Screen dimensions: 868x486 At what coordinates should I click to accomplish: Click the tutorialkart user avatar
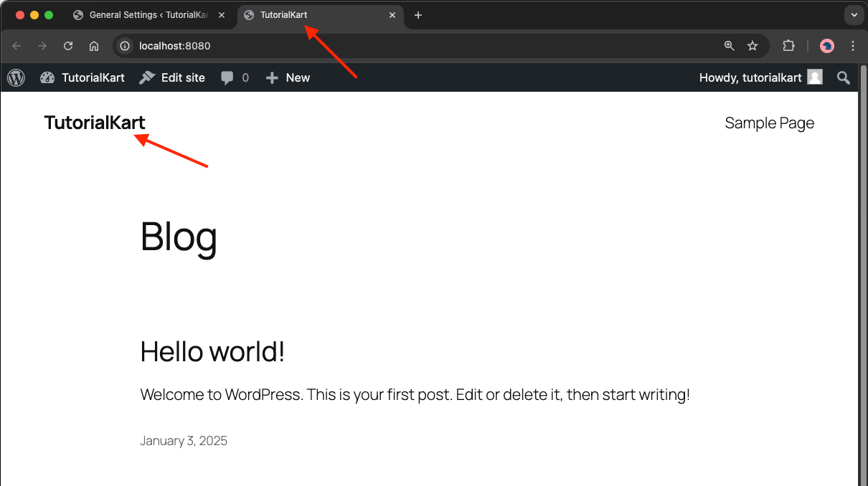814,77
